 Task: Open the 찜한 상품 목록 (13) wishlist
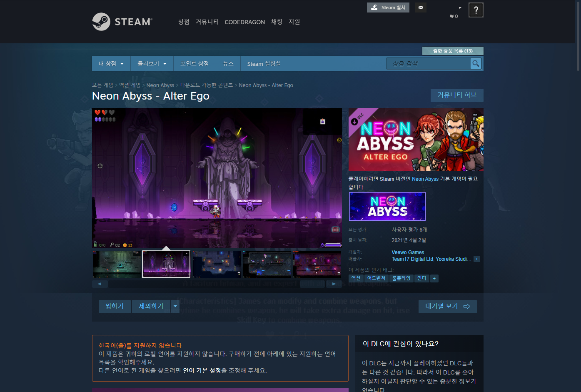pyautogui.click(x=453, y=51)
